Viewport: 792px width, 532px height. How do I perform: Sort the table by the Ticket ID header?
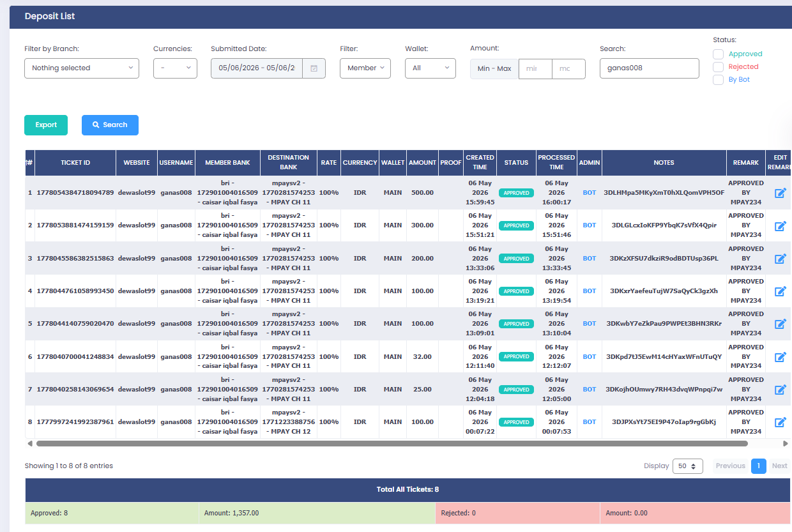pos(75,163)
